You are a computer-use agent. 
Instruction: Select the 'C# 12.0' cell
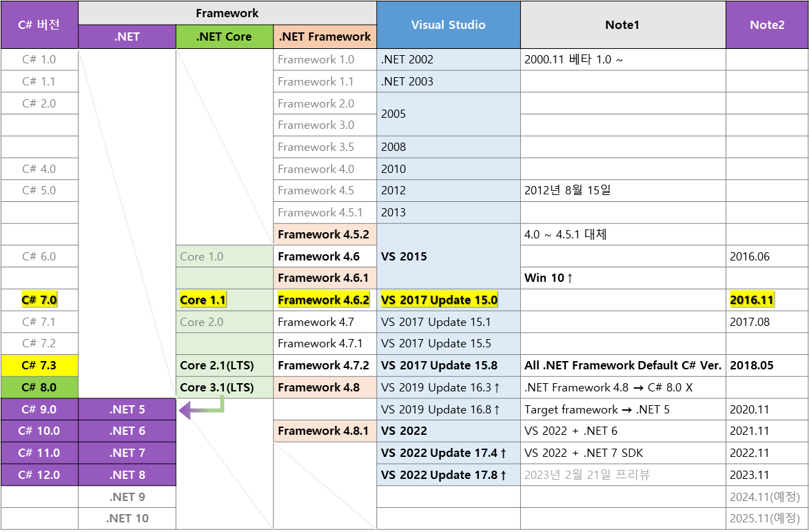point(39,475)
